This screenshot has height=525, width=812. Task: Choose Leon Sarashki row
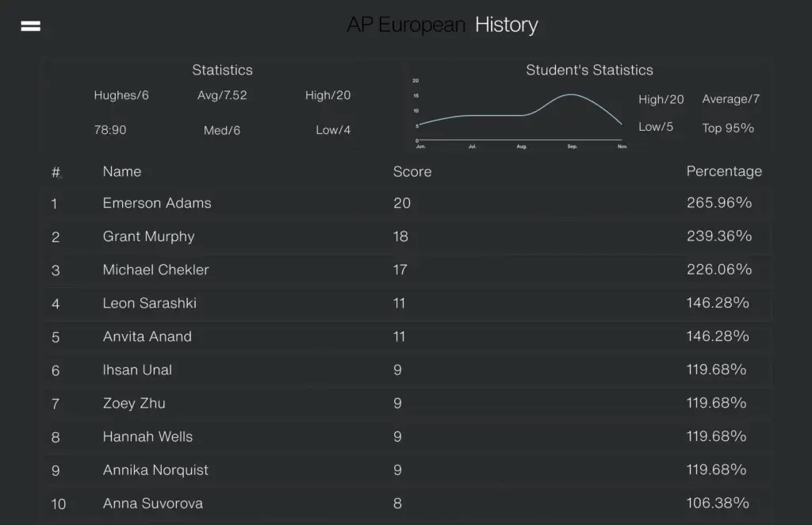coord(408,303)
